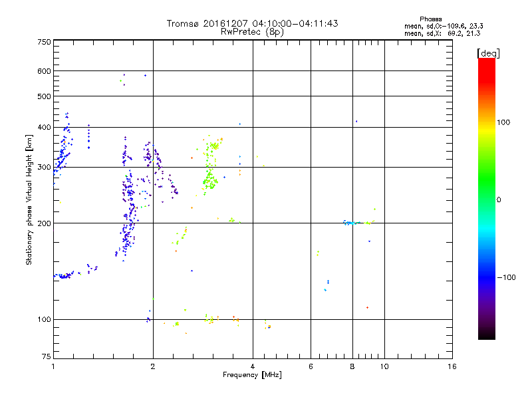Click the x-axis tick label '6'
This screenshot has width=532, height=399.
311,366
